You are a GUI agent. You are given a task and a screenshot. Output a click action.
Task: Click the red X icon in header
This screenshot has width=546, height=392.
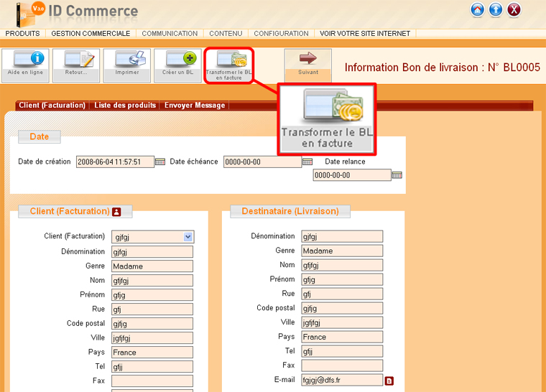click(x=514, y=10)
